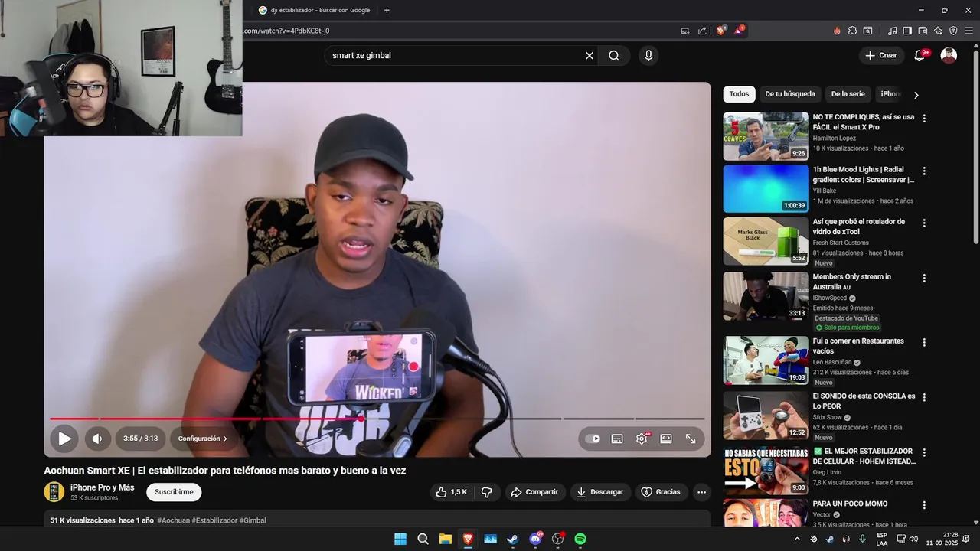Open the browser extensions puzzle icon
The width and height of the screenshot is (980, 551).
[x=852, y=31]
